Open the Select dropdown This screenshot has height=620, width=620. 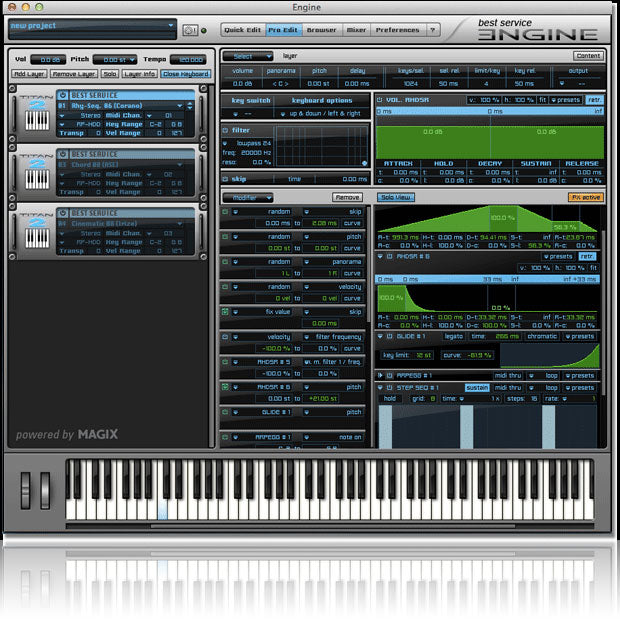[x=248, y=57]
